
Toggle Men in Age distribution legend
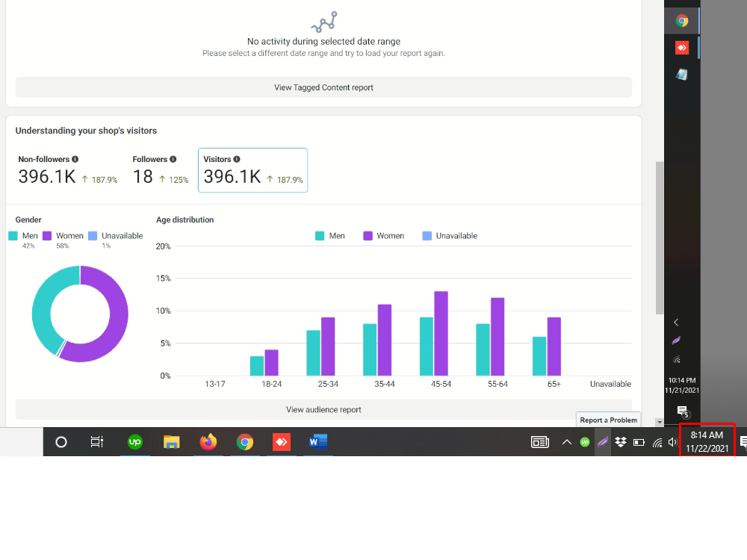coord(330,236)
